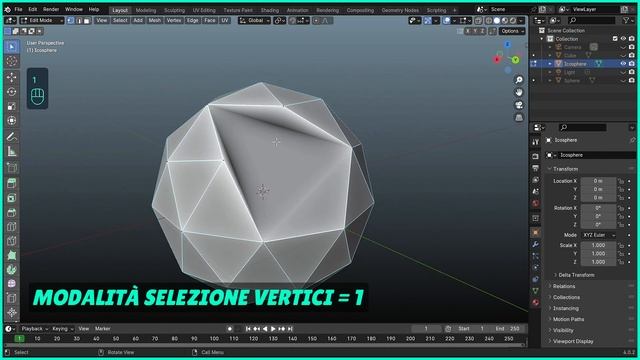Enable edge select mode button
The image size is (640, 360).
tap(79, 20)
